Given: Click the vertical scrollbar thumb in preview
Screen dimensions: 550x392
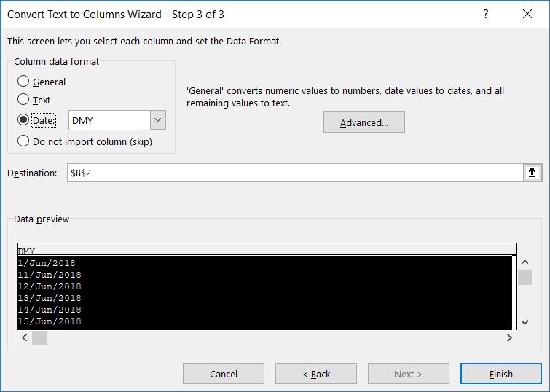Looking at the screenshot, I should pos(525,278).
